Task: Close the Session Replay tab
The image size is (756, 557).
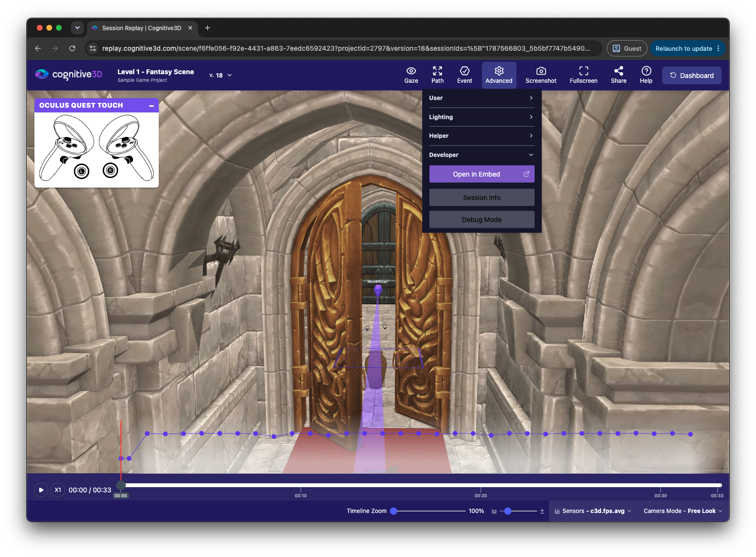Action: point(190,28)
